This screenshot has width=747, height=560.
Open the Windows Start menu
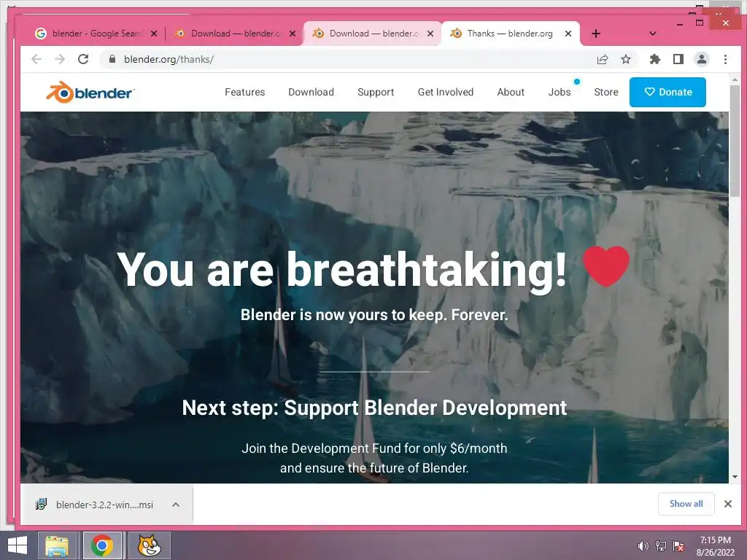point(18,545)
